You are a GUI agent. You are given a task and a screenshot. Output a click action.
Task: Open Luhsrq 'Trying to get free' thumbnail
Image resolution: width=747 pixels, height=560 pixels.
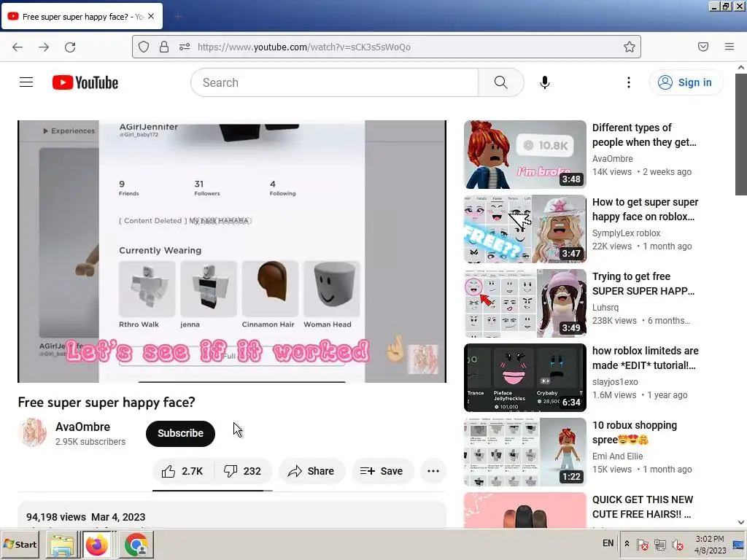pos(525,303)
